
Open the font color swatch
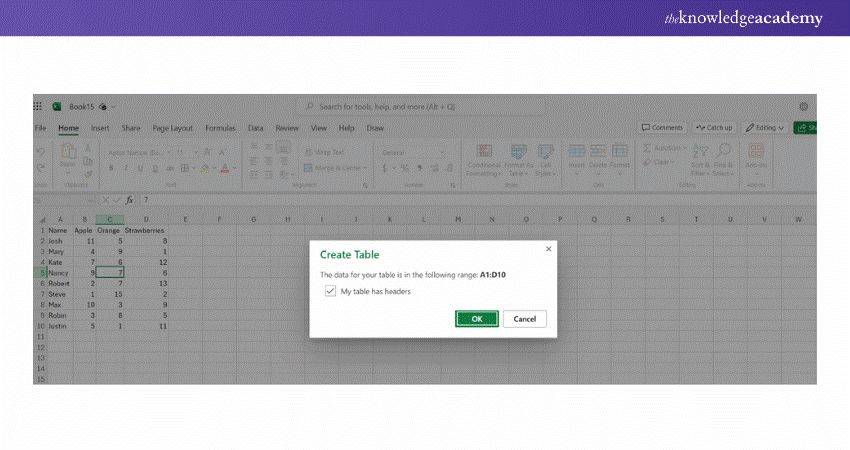(x=225, y=169)
